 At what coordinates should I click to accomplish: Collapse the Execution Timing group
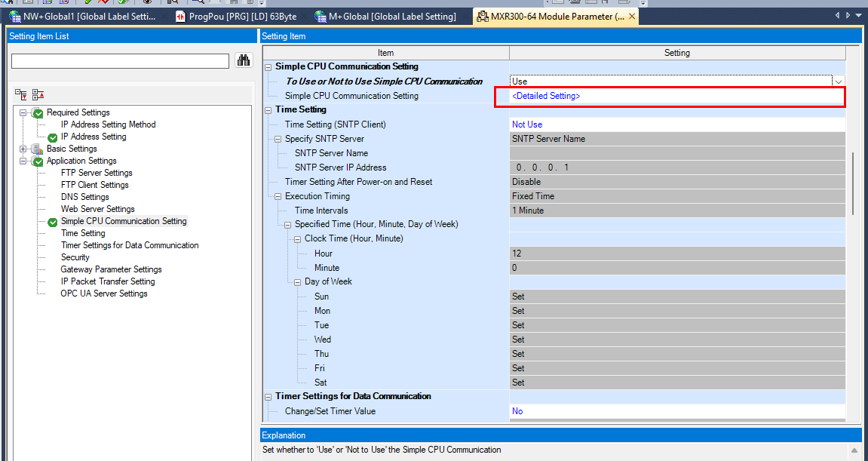tap(278, 196)
